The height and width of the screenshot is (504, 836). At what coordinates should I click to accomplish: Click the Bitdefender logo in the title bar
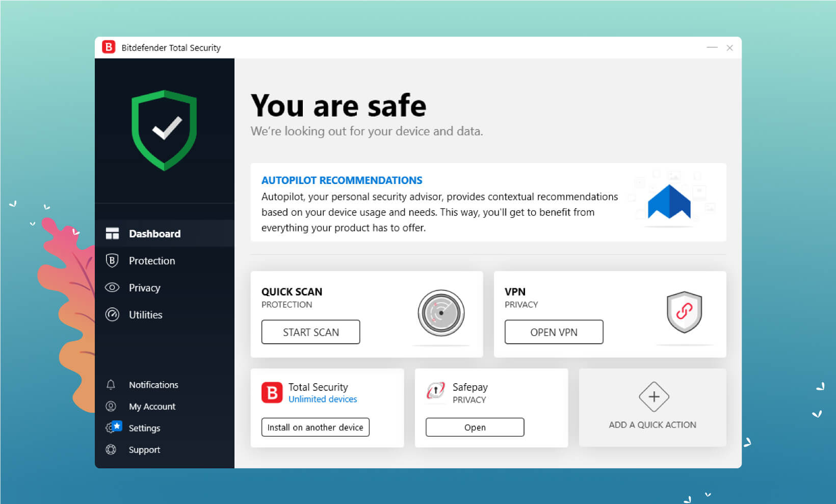tap(109, 47)
